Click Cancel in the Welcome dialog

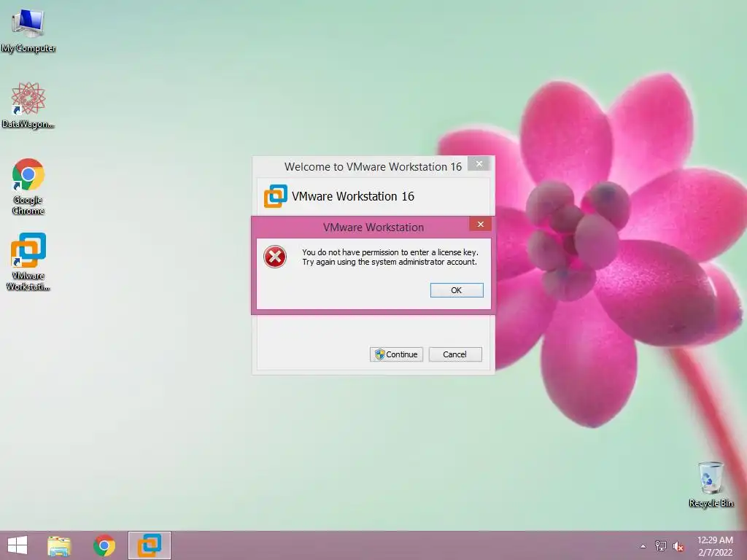(455, 354)
